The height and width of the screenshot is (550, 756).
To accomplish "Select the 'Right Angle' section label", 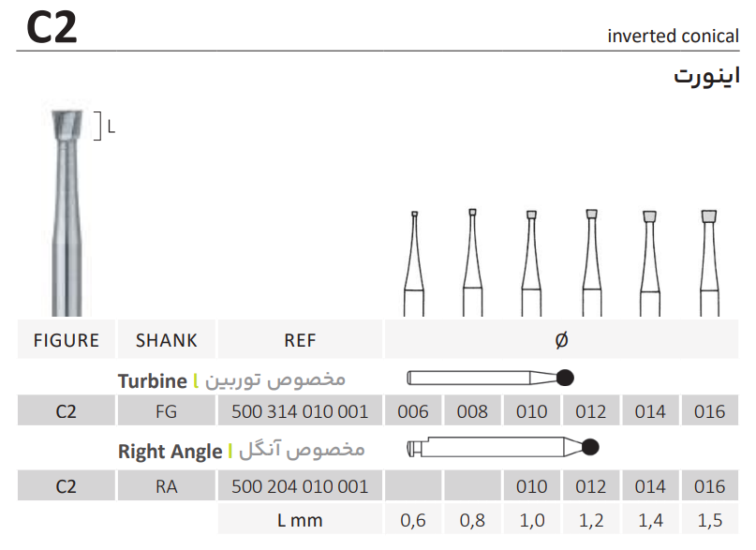I will click(170, 452).
